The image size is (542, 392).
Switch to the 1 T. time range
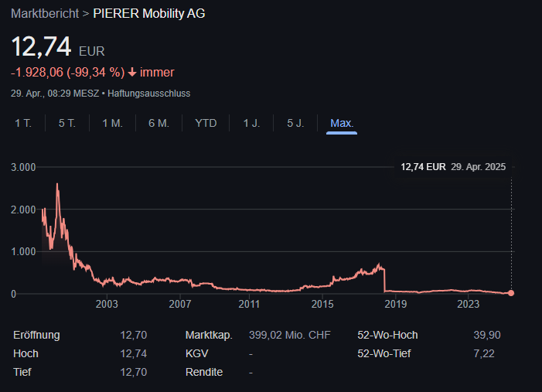(22, 123)
